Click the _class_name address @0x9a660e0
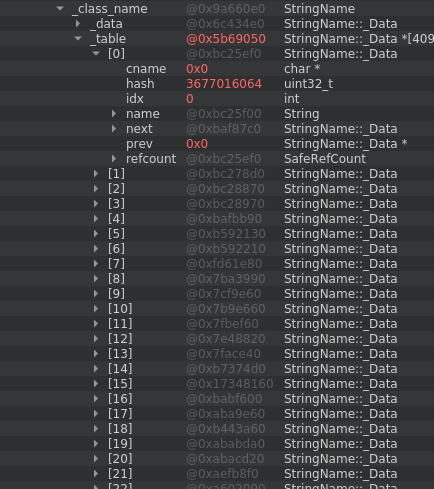Screen dimensions: 434x489 tap(226, 9)
